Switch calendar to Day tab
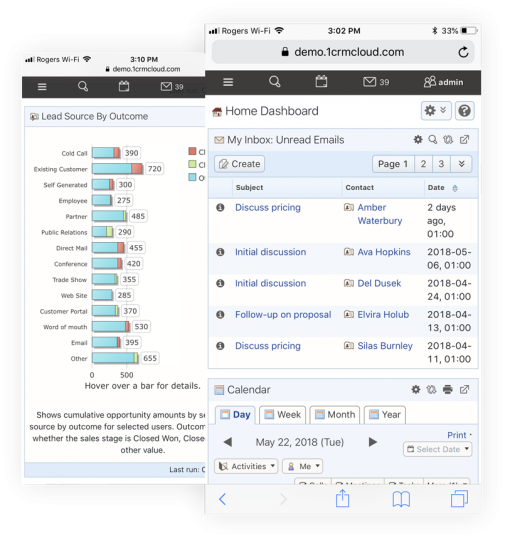This screenshot has height=538, width=505. (235, 414)
